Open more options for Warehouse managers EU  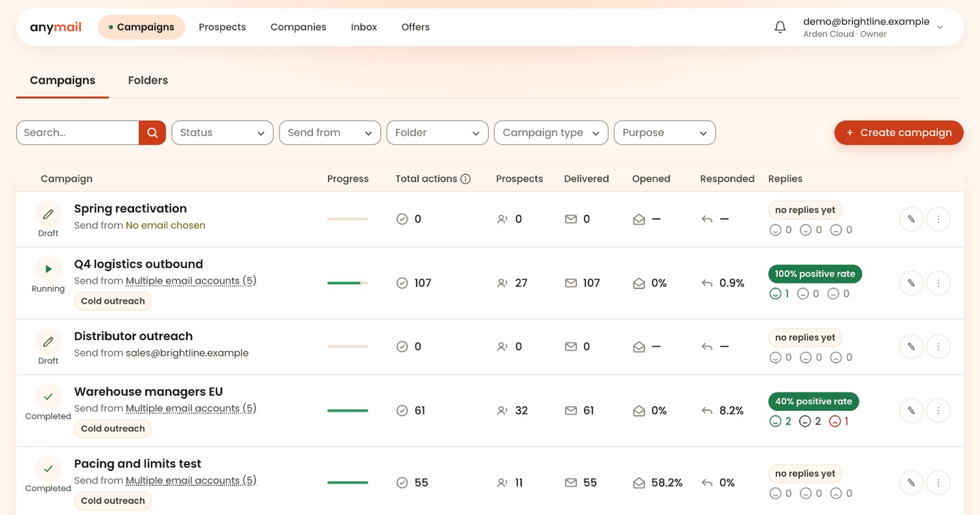[x=938, y=411]
